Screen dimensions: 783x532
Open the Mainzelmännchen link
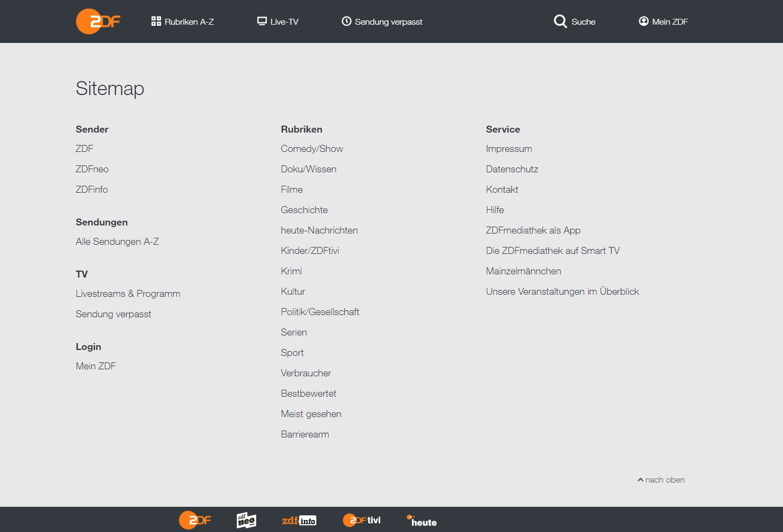pos(524,271)
